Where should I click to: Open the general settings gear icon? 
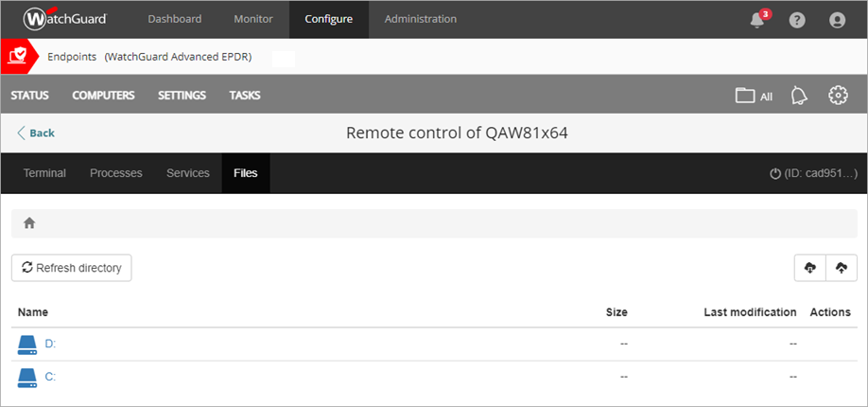837,96
